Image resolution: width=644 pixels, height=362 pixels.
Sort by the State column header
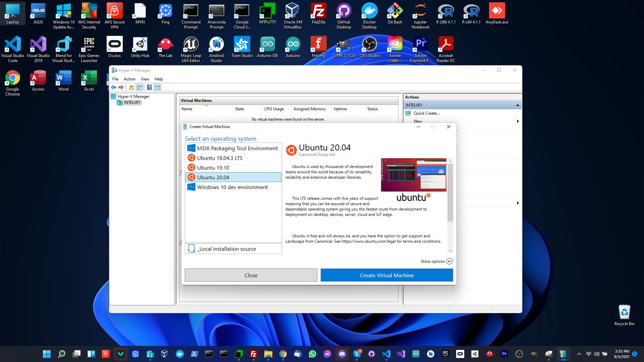point(247,109)
